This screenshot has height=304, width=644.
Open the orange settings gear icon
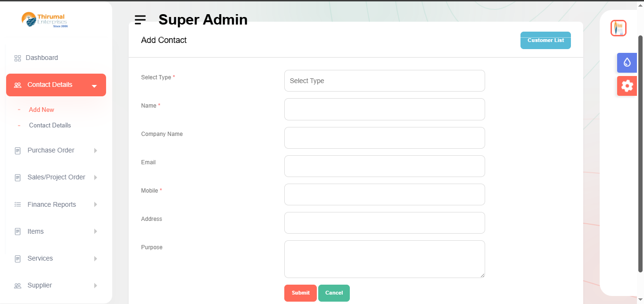coord(627,86)
